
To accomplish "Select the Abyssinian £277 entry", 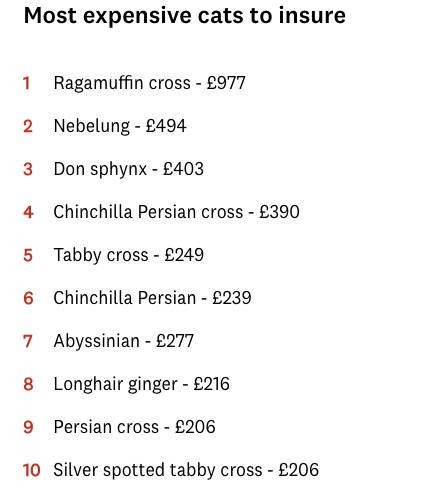I will click(x=124, y=341).
